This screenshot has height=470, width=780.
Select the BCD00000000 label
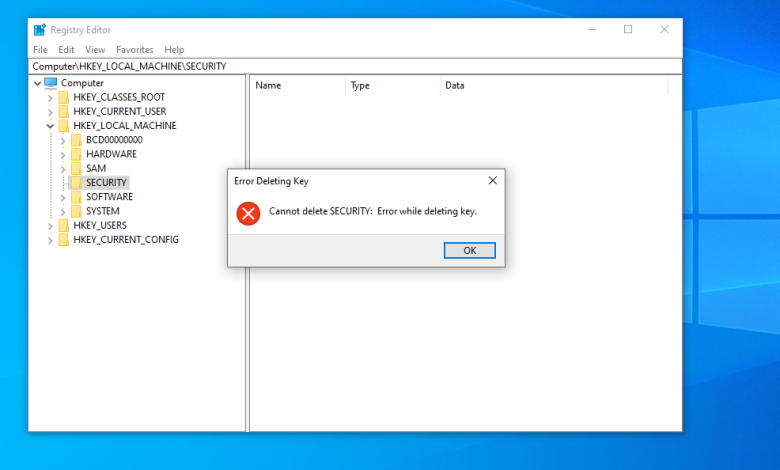click(x=114, y=140)
